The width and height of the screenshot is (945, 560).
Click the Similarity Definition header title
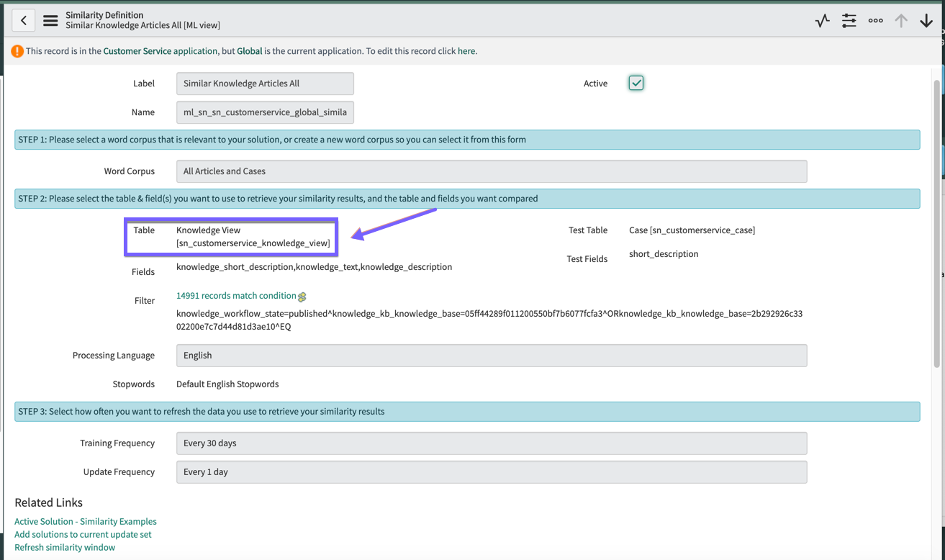pos(104,15)
